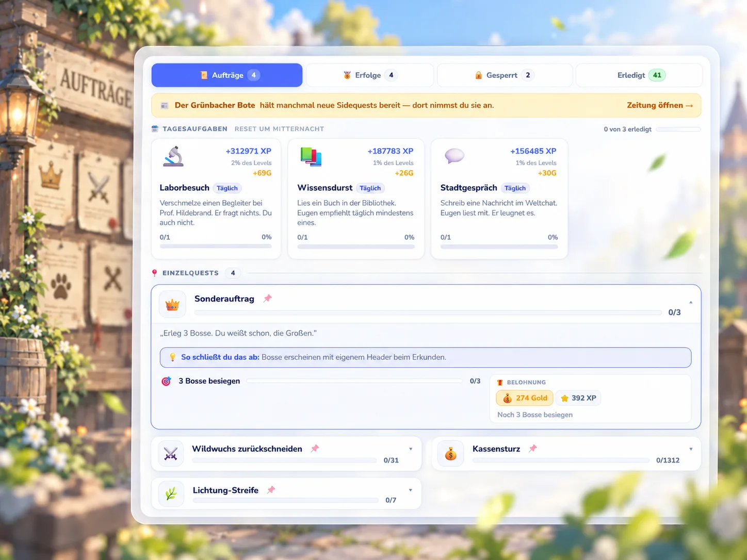Click the map pin icon beside Einzelquests
Screen dimensions: 747x560
point(155,273)
